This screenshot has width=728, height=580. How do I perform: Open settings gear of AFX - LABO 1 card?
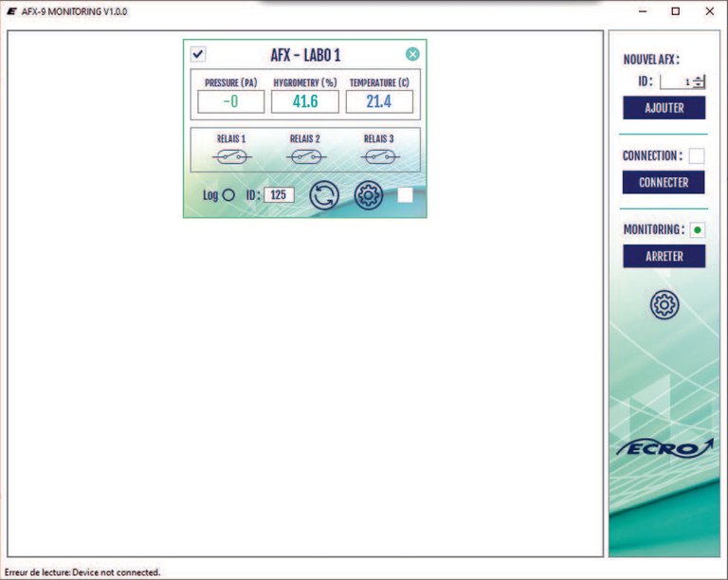tap(369, 195)
